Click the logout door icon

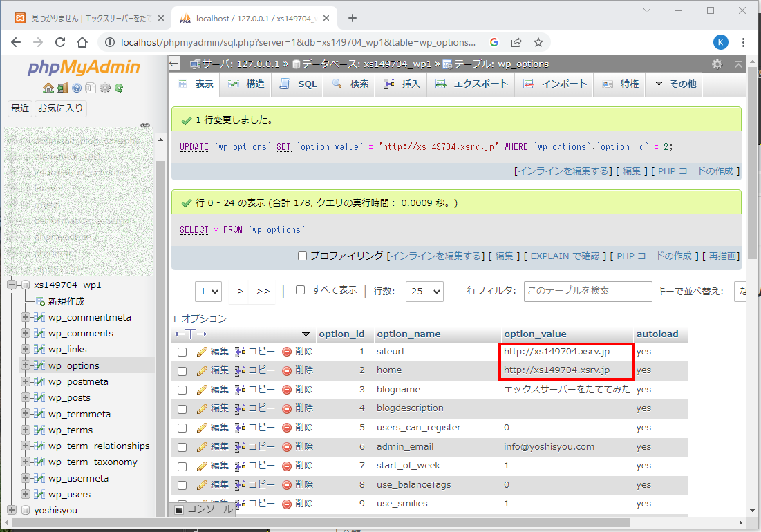62,88
